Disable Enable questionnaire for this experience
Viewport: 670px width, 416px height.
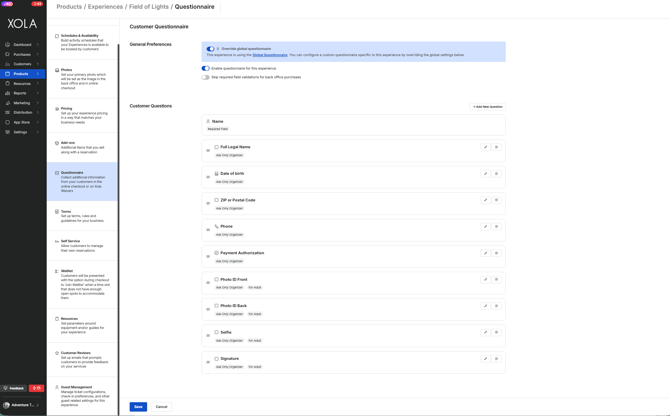tap(205, 69)
